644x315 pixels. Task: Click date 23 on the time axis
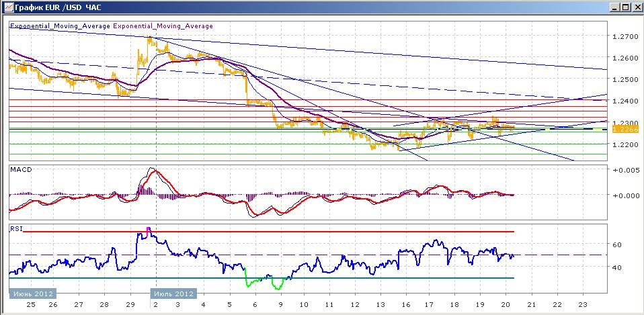(582, 305)
